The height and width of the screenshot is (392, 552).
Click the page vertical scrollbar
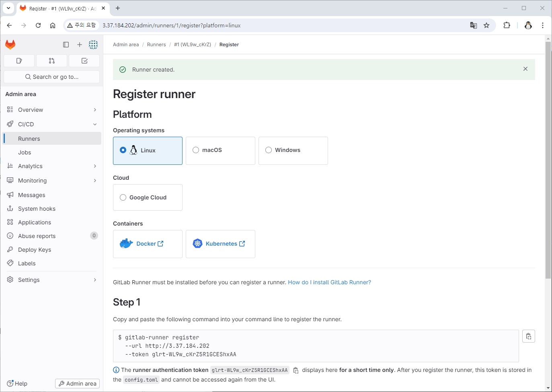coord(548,160)
